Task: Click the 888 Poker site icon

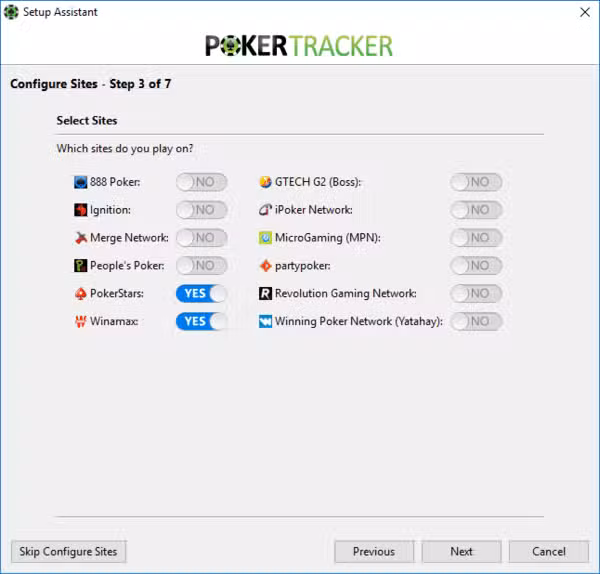Action: (80, 182)
